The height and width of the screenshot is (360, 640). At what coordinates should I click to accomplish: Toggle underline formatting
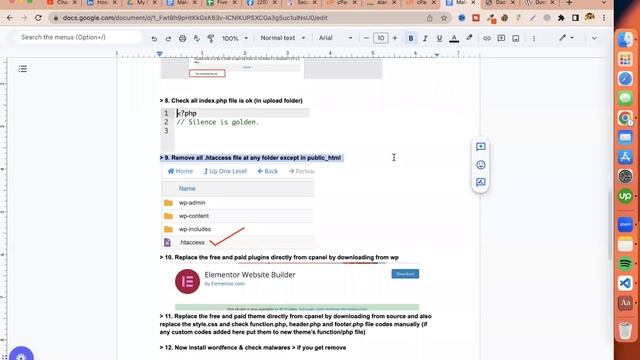[439, 38]
